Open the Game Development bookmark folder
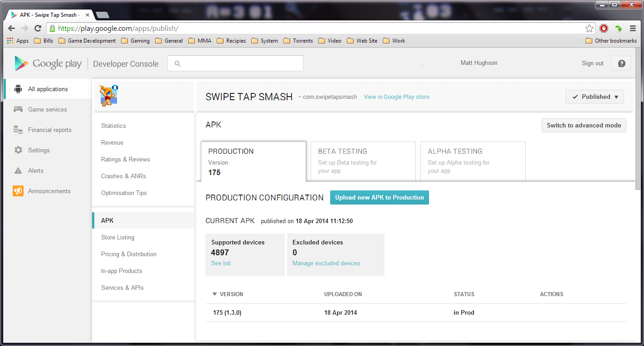 click(x=87, y=41)
